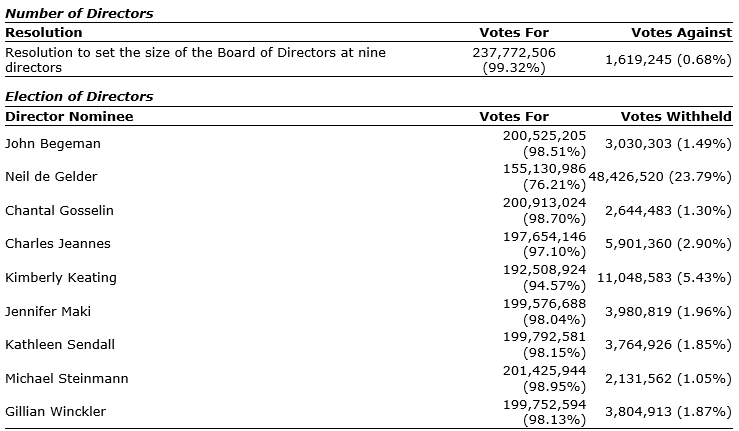
Task: Select the Kimberly Keating nominee name
Action: 61,277
